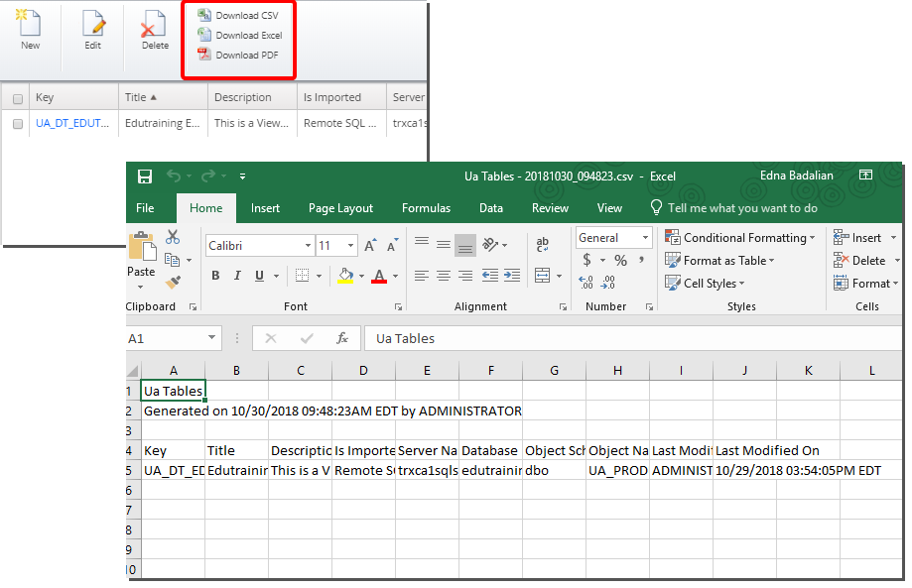Sort the grid by Title column header
Viewport: 912px width, 588px height.
163,97
